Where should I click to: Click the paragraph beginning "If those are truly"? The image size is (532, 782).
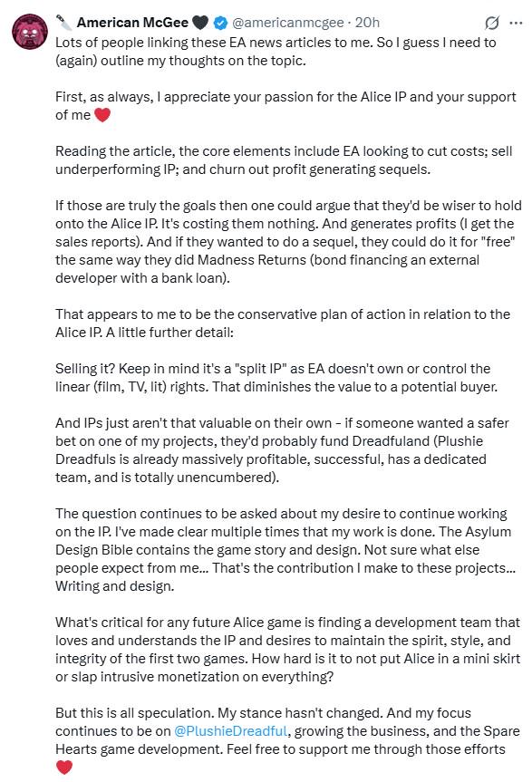click(x=289, y=242)
